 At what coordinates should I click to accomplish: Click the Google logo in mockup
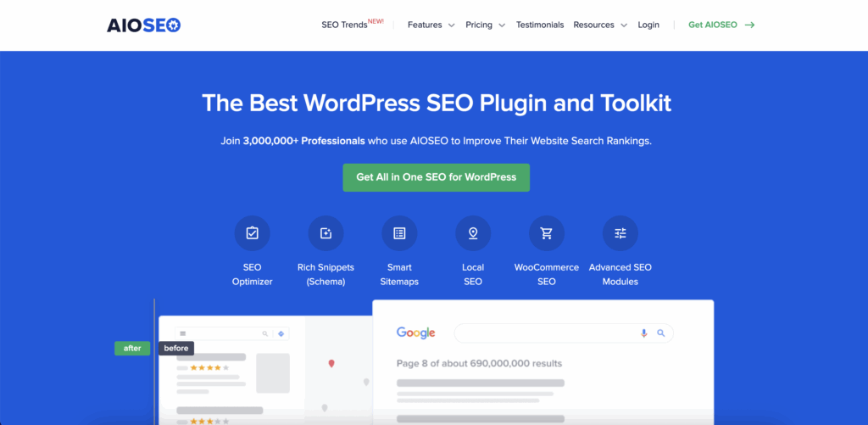tap(415, 333)
